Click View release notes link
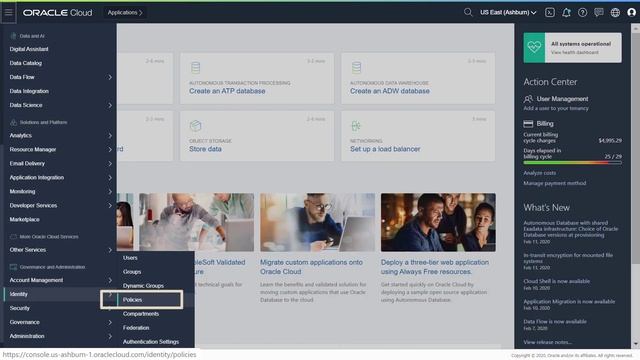Viewport: 640px width, 360px height. 547,342
